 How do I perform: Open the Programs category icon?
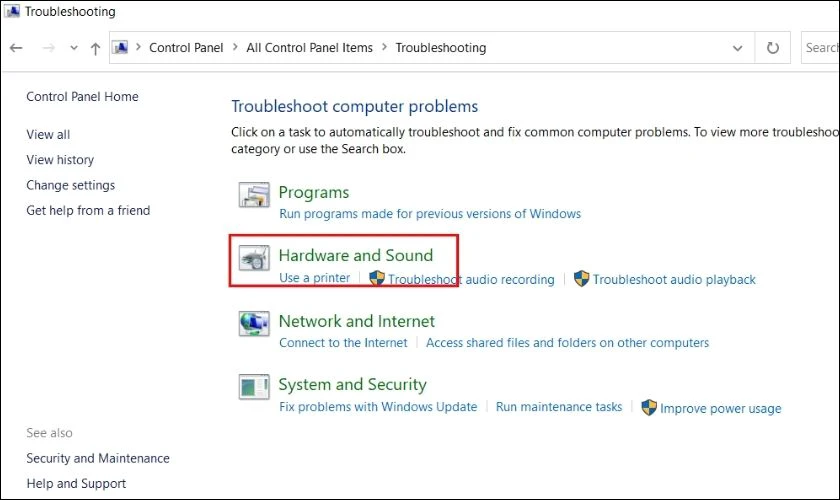pyautogui.click(x=254, y=195)
